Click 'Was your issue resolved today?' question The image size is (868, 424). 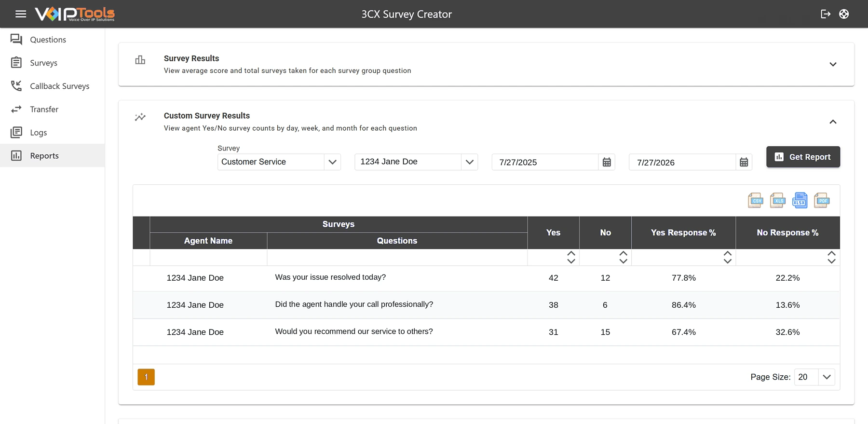330,277
